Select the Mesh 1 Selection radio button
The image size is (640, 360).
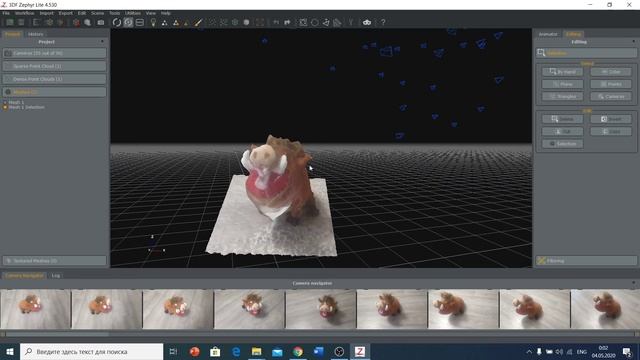point(5,107)
